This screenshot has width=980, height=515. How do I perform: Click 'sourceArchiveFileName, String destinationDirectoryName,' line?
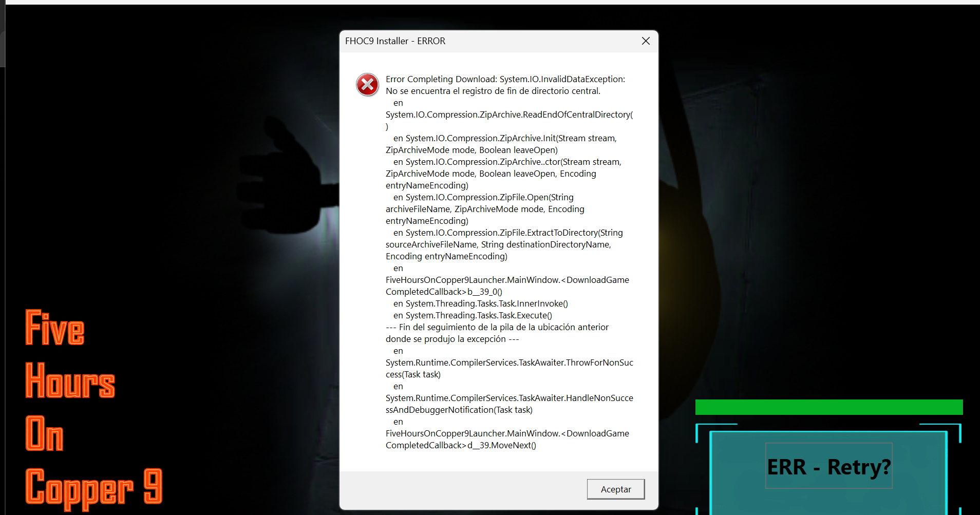498,244
